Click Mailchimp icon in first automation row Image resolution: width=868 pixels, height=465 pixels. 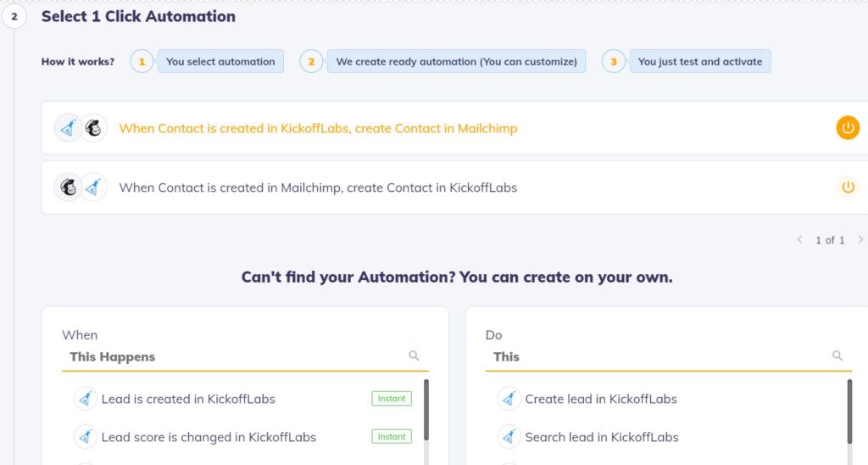(93, 129)
